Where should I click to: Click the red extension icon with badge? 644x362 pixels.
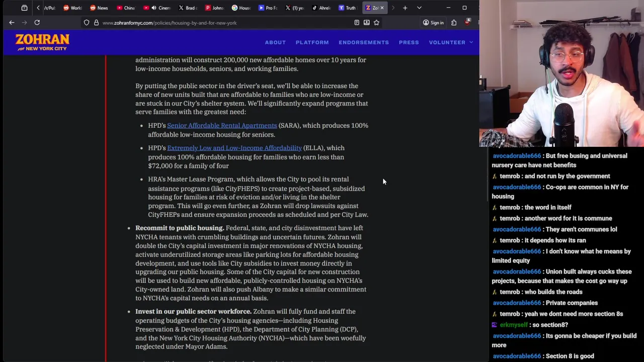(x=467, y=23)
